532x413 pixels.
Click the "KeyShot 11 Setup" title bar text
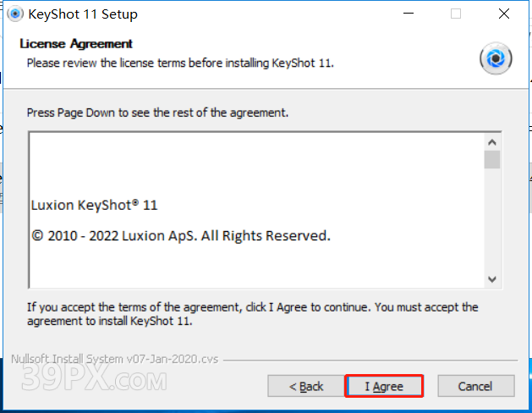83,14
